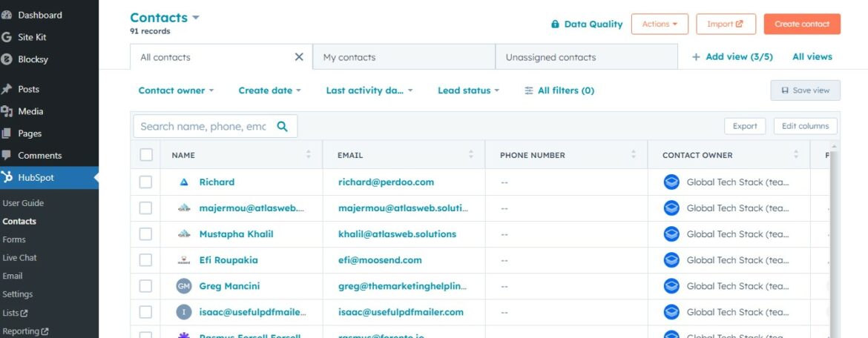Check the box for Greg Mancini
868x338 pixels.
145,286
